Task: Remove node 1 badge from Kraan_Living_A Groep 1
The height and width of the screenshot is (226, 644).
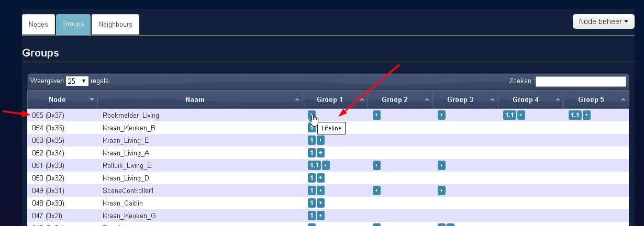Action: pos(312,153)
